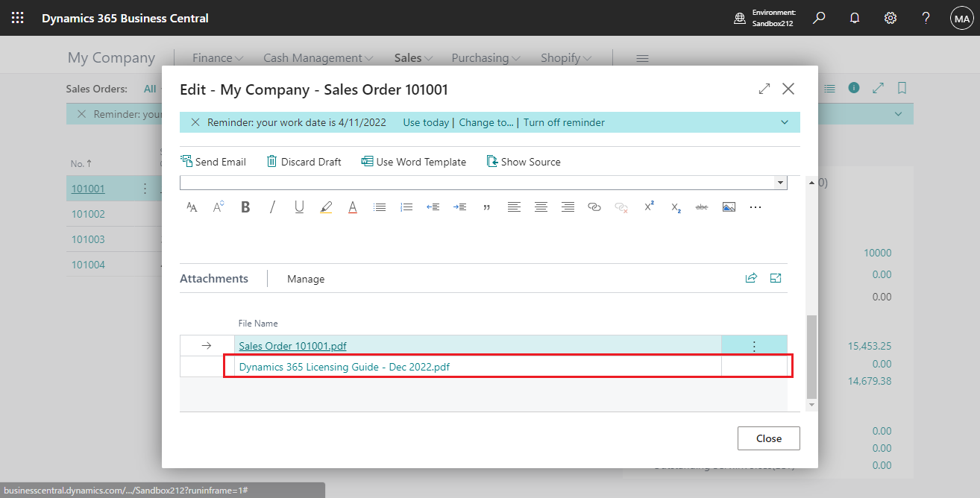Screen dimensions: 980x498
Task: Center-align the selected text
Action: click(x=541, y=207)
